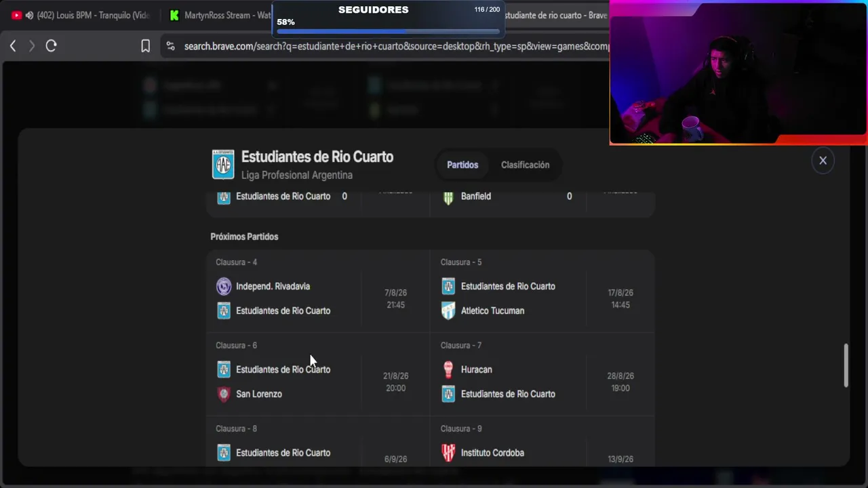This screenshot has height=488, width=868.
Task: Click Estudiantes de Rio Cuarto name under Clausura 6
Action: coord(283,369)
